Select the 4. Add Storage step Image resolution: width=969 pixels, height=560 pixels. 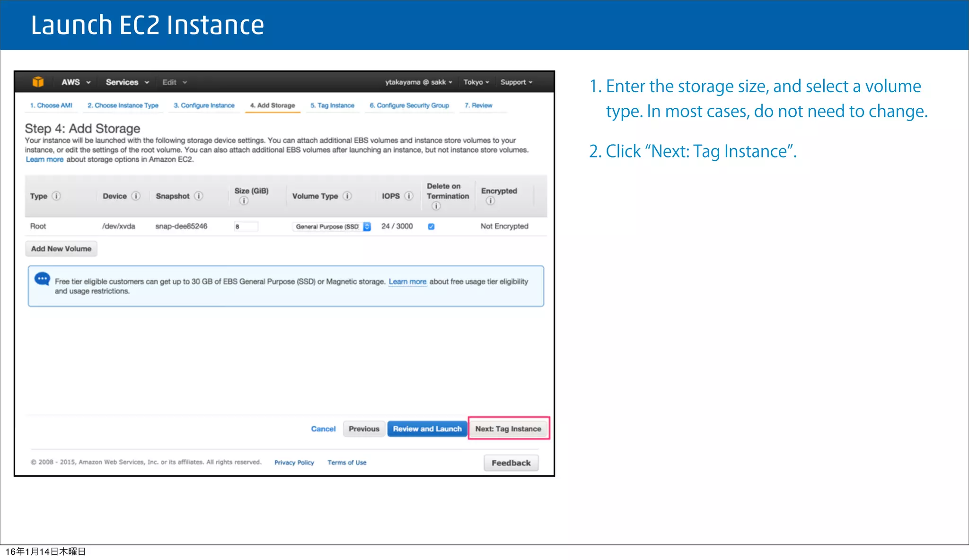click(x=273, y=105)
